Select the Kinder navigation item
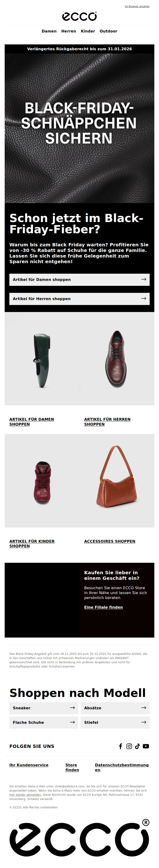Screen dimensions: 159x868 click(x=88, y=31)
